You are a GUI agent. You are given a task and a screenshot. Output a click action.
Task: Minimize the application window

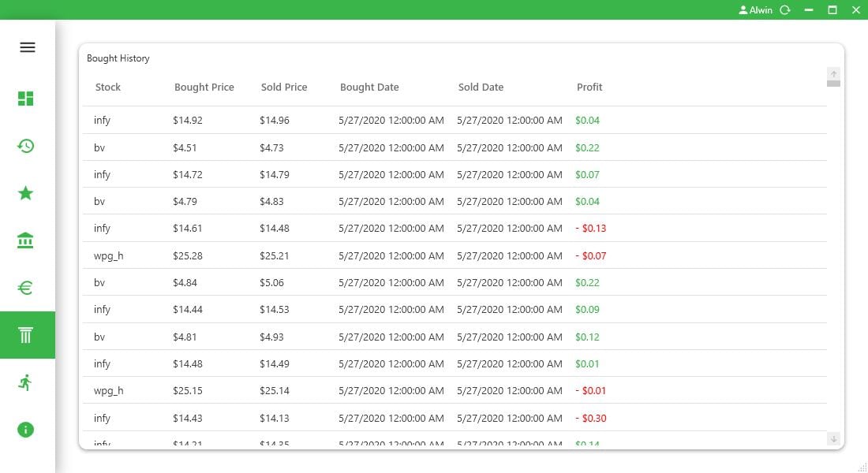coord(809,10)
